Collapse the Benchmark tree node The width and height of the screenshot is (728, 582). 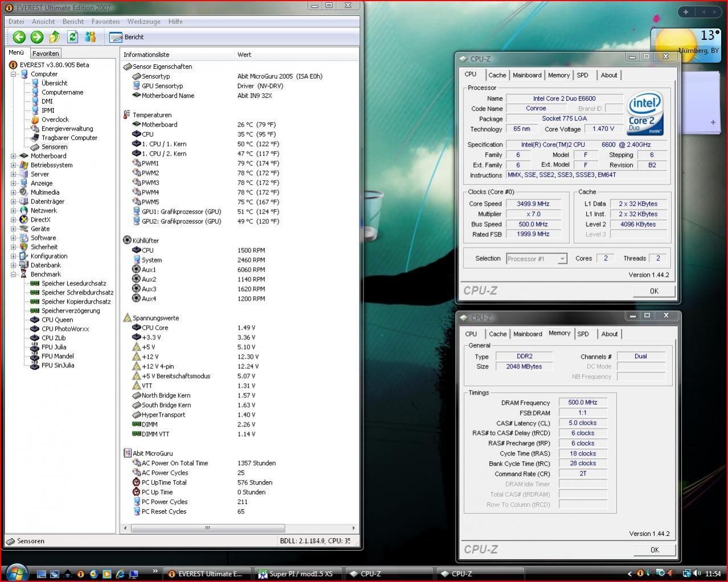tap(13, 274)
